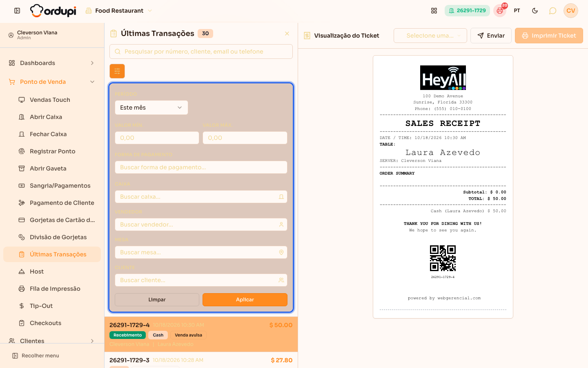Viewport: 588px width, 368px height.
Task: Expand the Clientes menu section
Action: pyautogui.click(x=52, y=341)
